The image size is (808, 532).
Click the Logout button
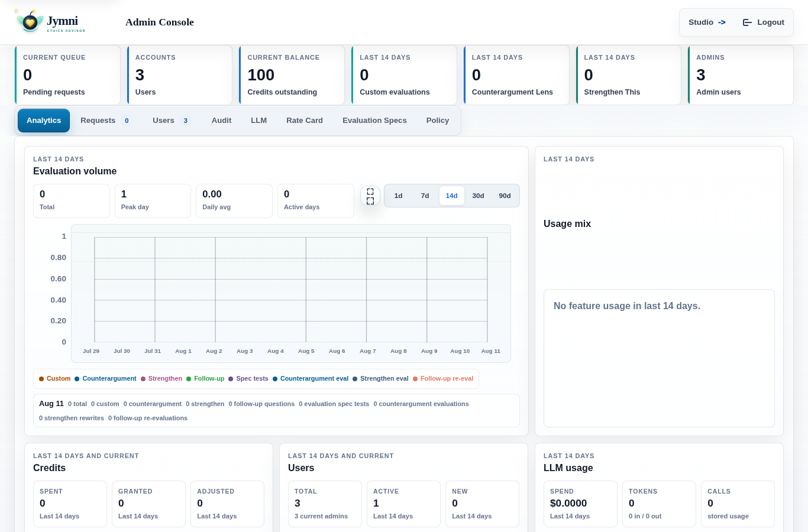(763, 22)
